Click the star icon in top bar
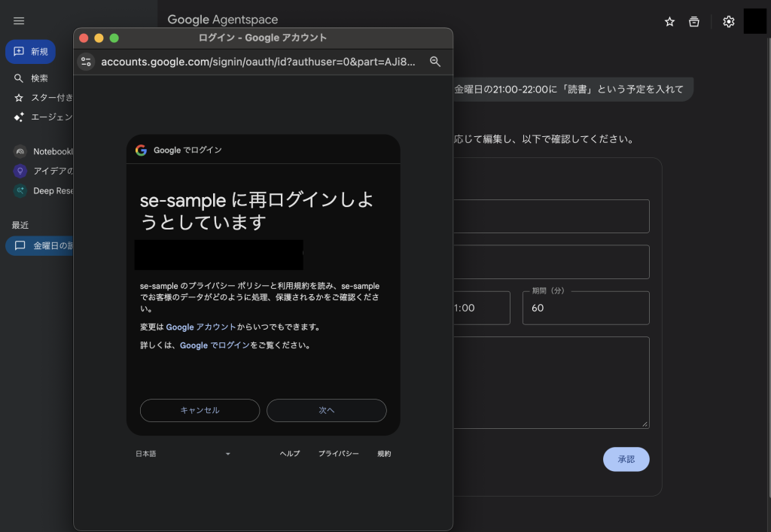The width and height of the screenshot is (771, 532). (669, 22)
